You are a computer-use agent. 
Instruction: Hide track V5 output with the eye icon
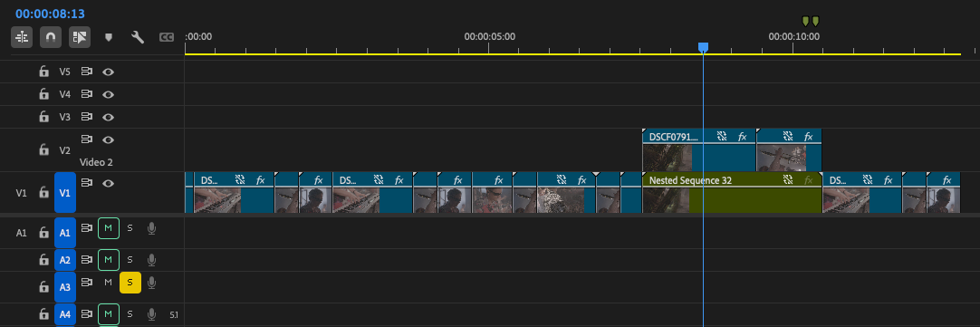(108, 72)
